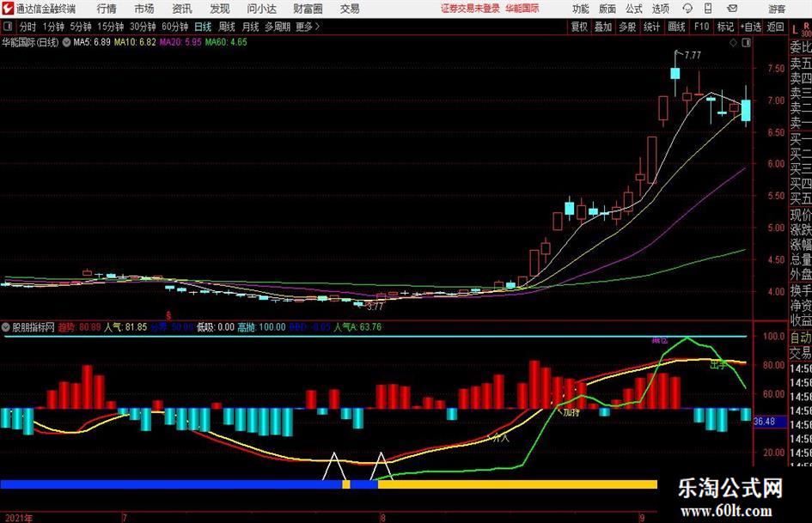Switch to 5分钟 period tab

(81, 27)
